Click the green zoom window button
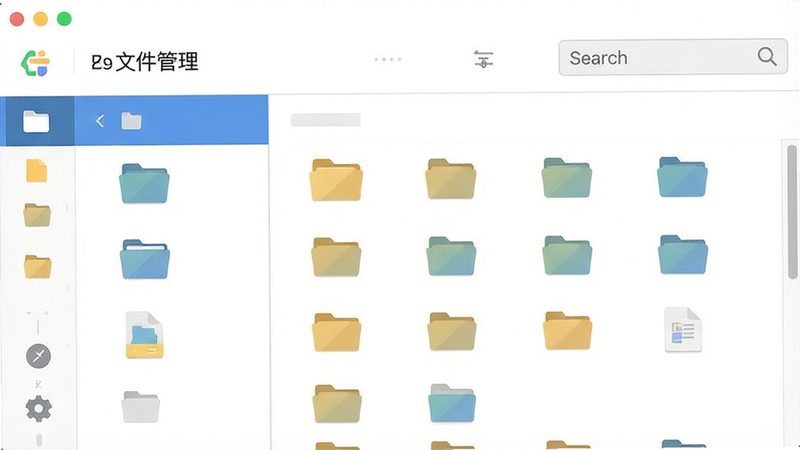This screenshot has width=800, height=450. point(64,19)
